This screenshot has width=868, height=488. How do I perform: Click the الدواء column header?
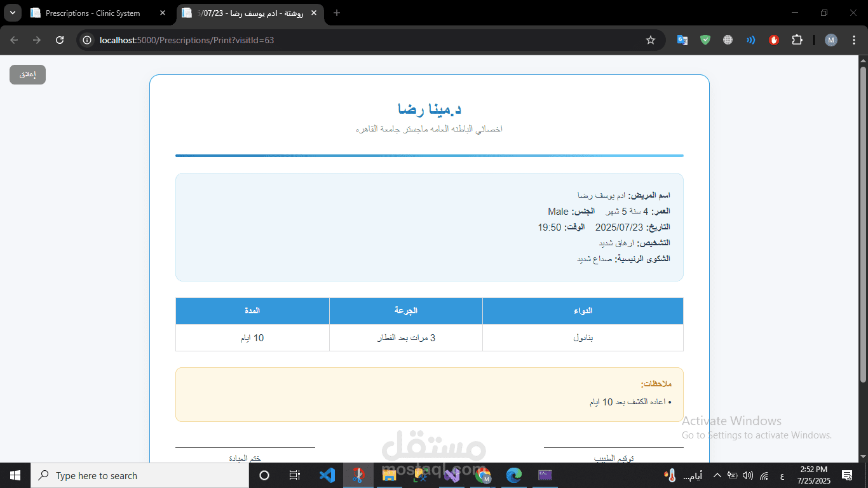click(x=583, y=311)
